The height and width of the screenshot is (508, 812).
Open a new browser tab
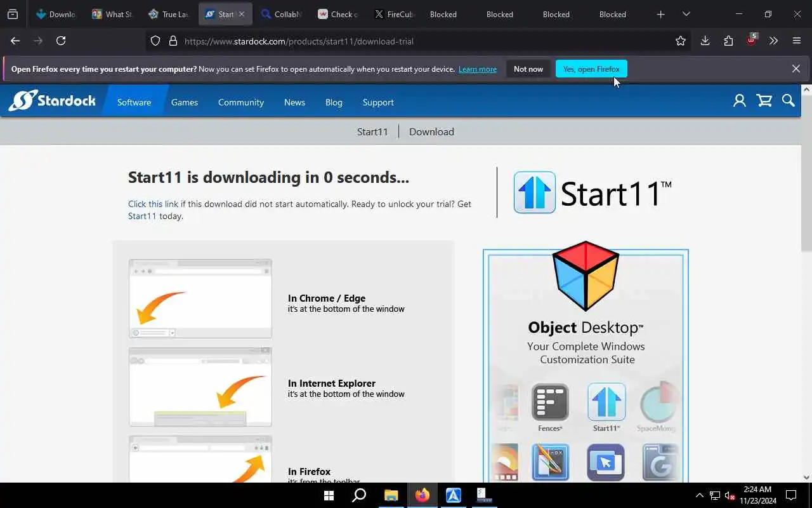(x=661, y=14)
